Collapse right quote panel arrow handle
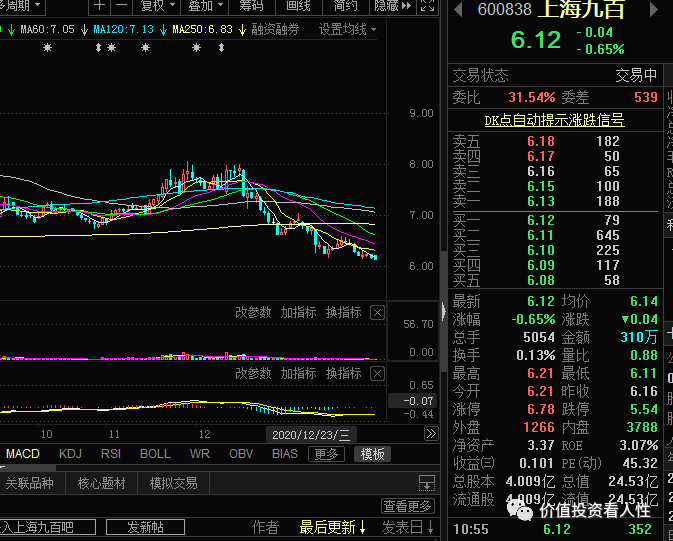The image size is (673, 541). click(x=443, y=311)
